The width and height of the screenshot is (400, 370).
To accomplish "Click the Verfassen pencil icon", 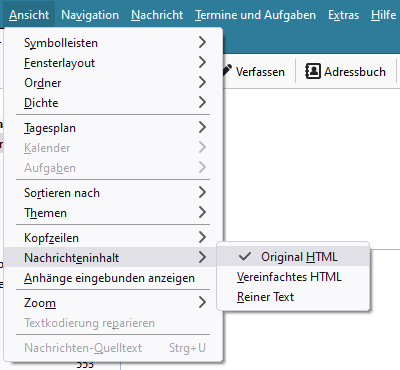I will [227, 71].
